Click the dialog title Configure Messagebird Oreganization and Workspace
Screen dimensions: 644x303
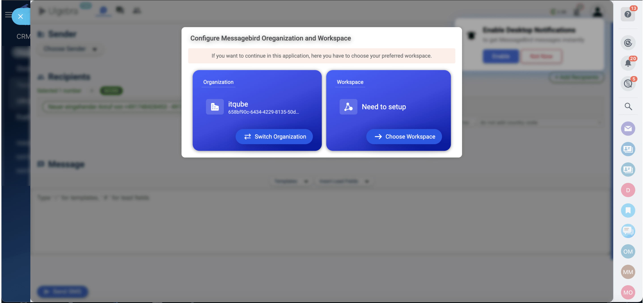(x=271, y=38)
